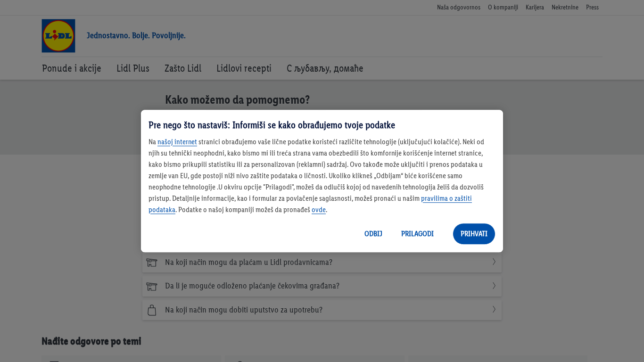
Task: Click icon next to čekovima građana question
Action: (151, 286)
